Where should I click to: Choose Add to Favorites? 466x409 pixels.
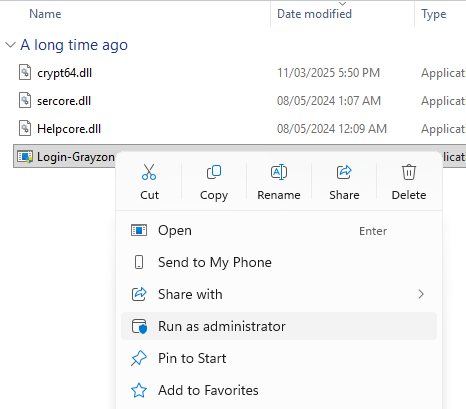[x=279, y=390]
